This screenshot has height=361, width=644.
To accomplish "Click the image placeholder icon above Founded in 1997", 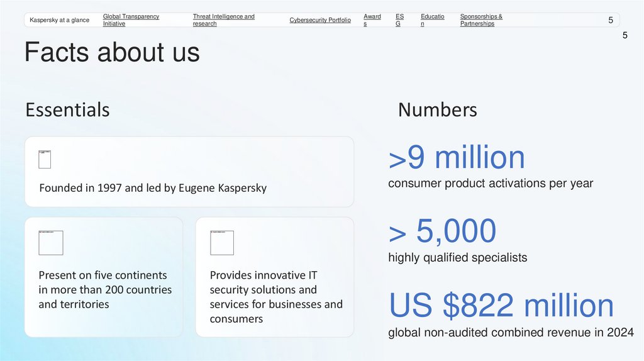I will (45, 159).
